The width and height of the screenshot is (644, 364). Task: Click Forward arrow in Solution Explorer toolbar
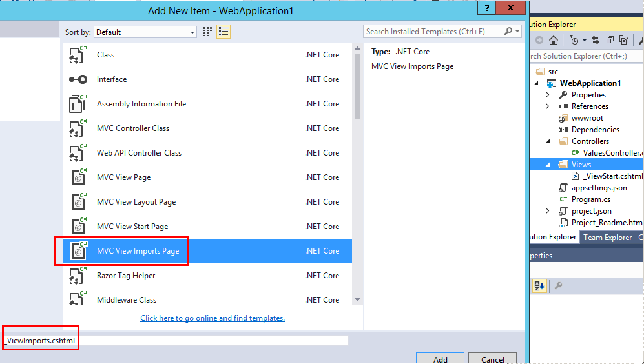pos(539,40)
